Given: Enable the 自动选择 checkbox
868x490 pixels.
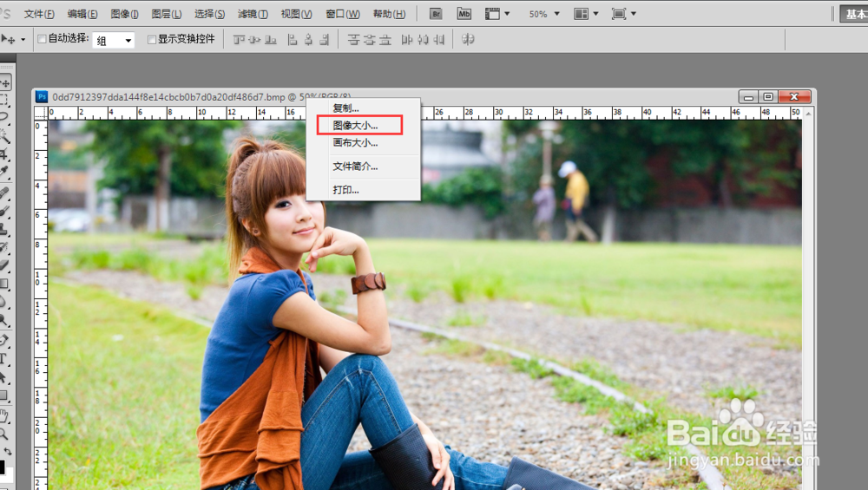Looking at the screenshot, I should pyautogui.click(x=42, y=39).
